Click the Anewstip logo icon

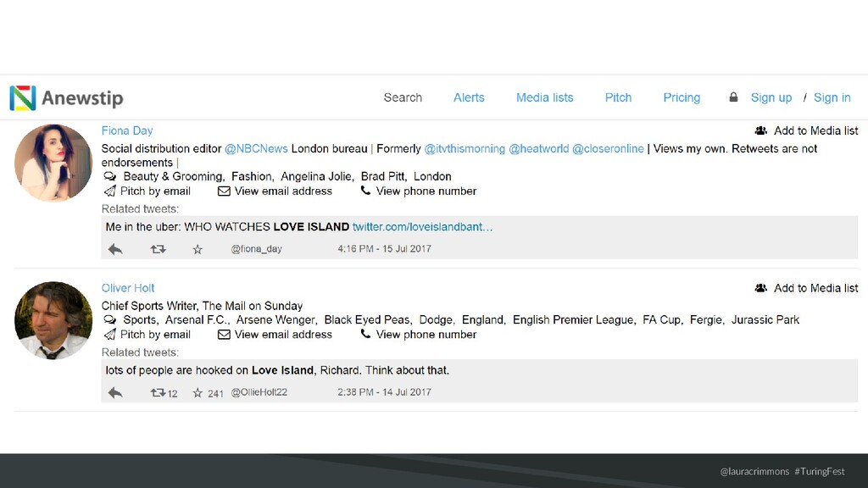[x=23, y=98]
